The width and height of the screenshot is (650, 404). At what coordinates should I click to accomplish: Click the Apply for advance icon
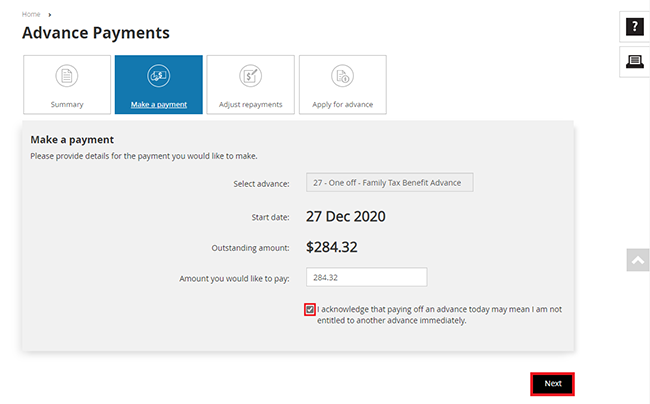click(342, 76)
